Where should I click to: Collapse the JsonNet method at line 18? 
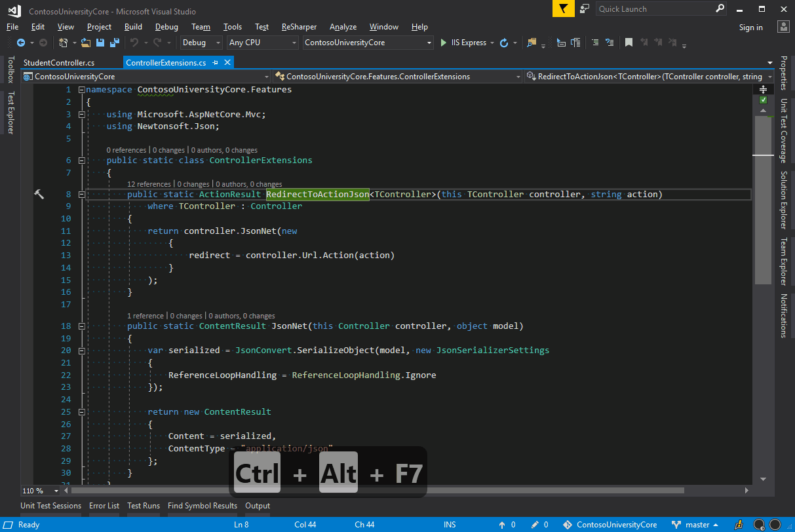(x=81, y=326)
